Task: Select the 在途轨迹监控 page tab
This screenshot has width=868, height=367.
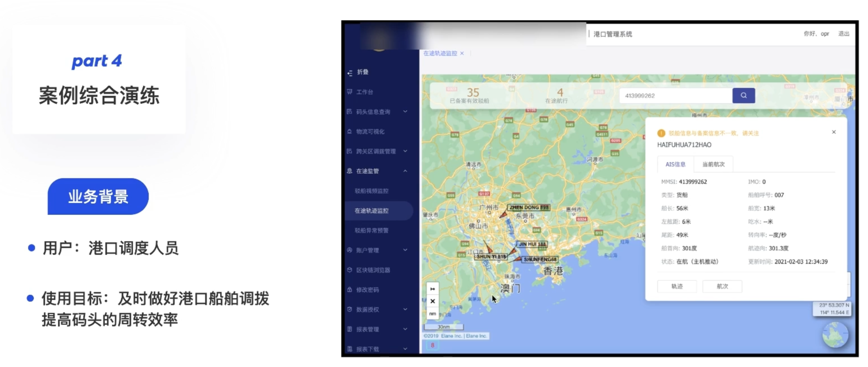Action: (440, 53)
